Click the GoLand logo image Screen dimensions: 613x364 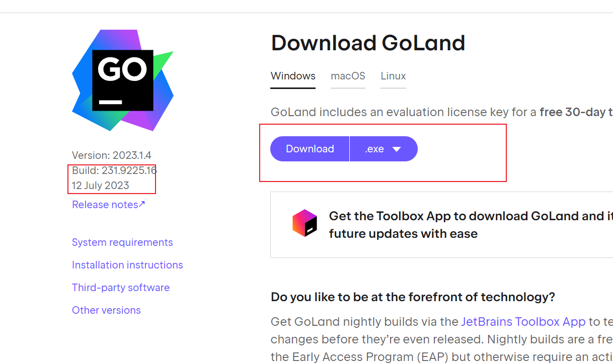coord(123,80)
